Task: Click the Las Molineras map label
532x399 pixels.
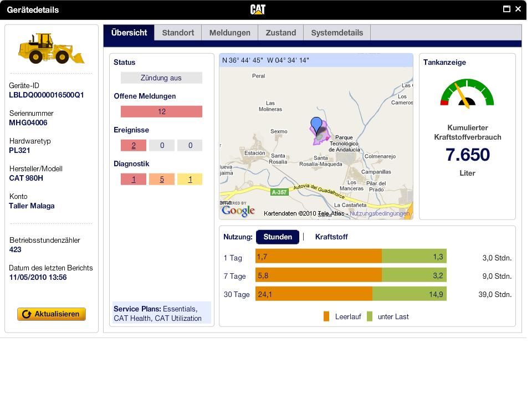Action: click(270, 106)
